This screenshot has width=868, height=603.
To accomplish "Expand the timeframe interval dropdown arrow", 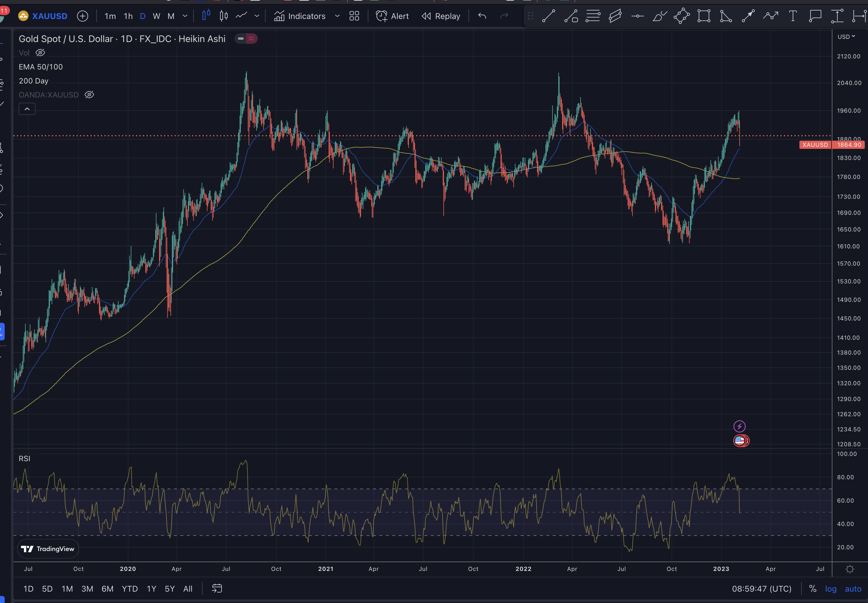I will (x=185, y=16).
